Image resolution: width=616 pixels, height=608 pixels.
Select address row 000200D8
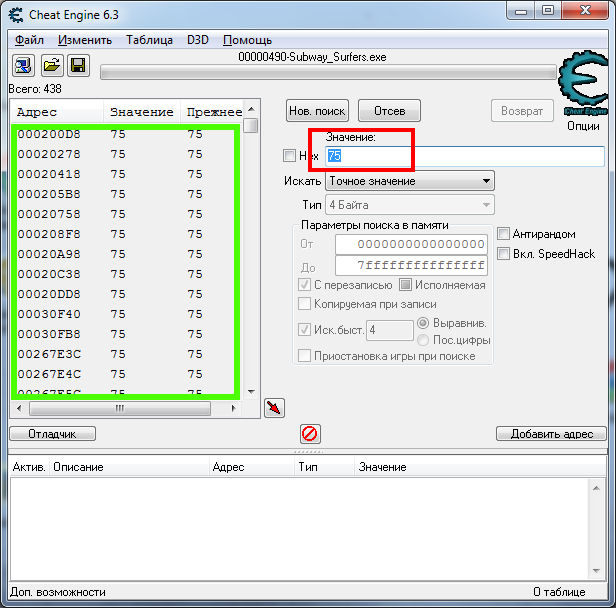(x=126, y=134)
